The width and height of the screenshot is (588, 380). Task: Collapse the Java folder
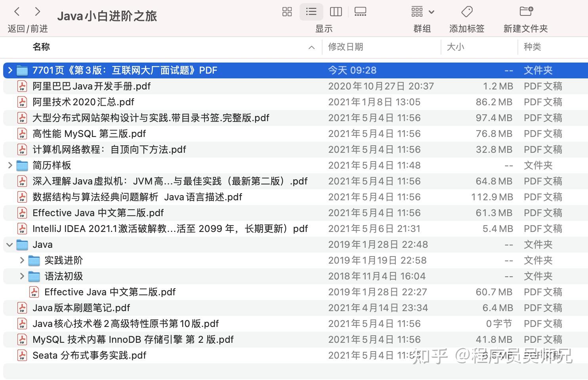pyautogui.click(x=10, y=245)
